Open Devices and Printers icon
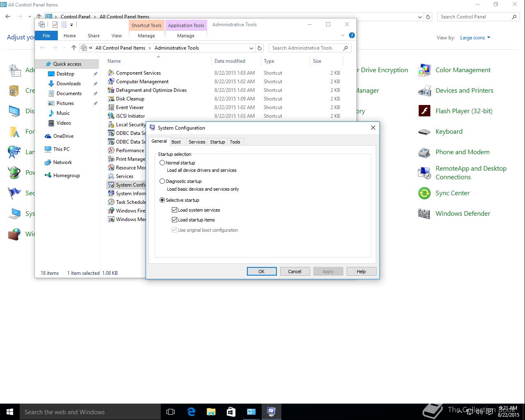This screenshot has height=420, width=525. click(424, 91)
